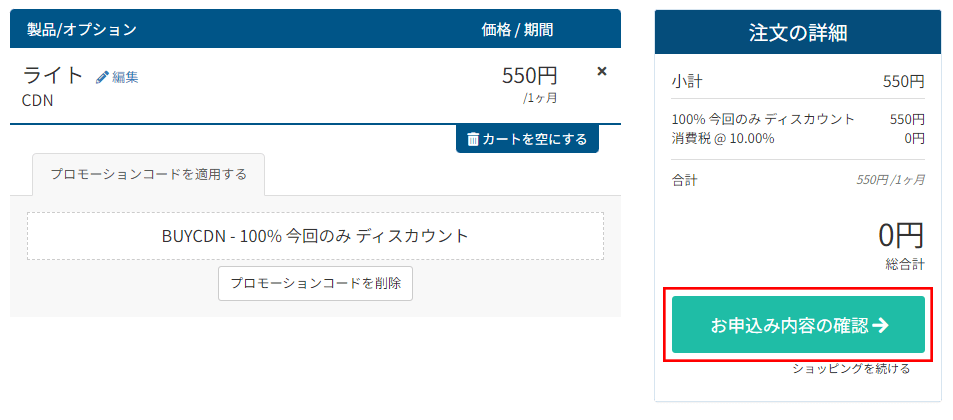The width and height of the screenshot is (953, 420).
Task: Click the 0円 grand total amount
Action: pos(901,236)
